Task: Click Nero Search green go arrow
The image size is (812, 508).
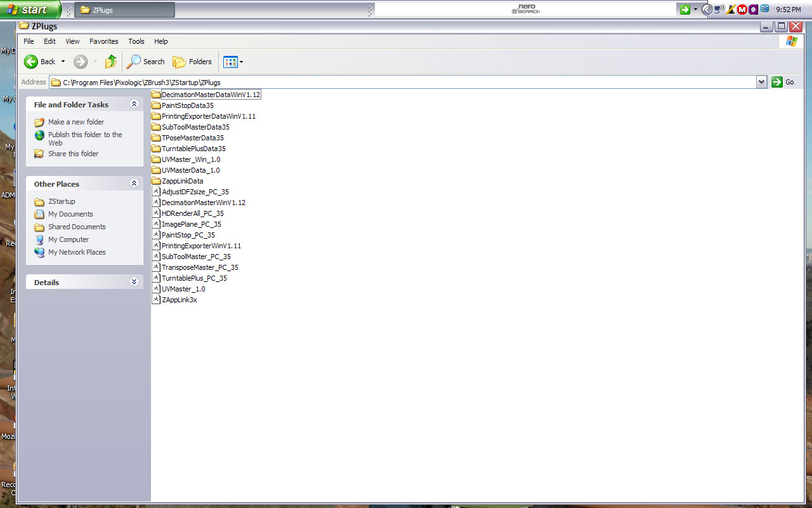Action: 684,10
